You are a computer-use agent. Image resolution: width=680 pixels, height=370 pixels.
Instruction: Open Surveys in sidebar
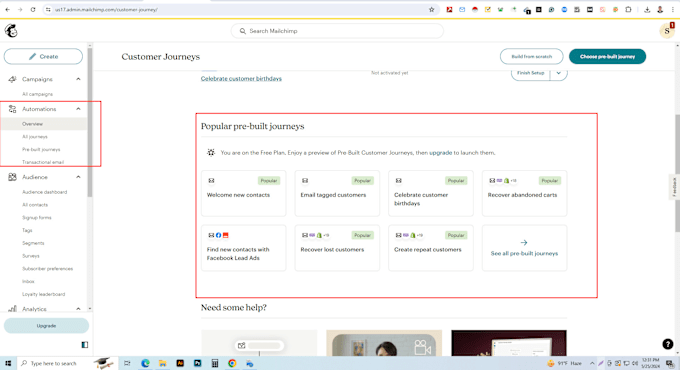pyautogui.click(x=30, y=256)
